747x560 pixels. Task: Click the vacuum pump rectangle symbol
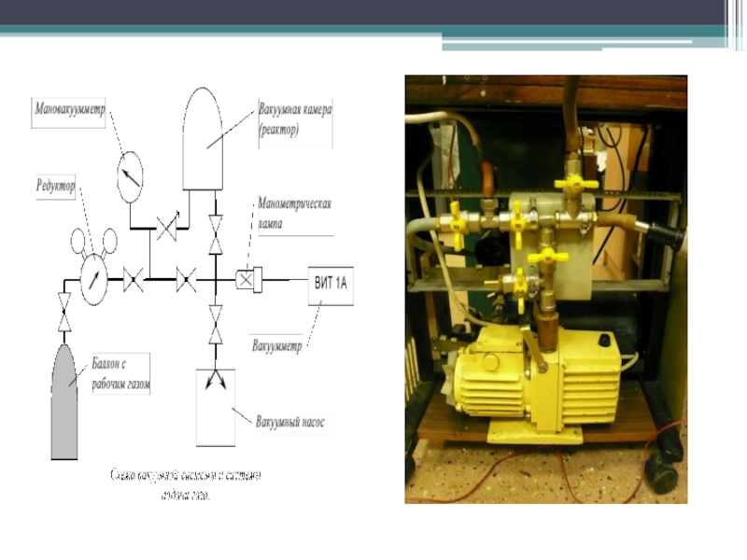click(216, 408)
